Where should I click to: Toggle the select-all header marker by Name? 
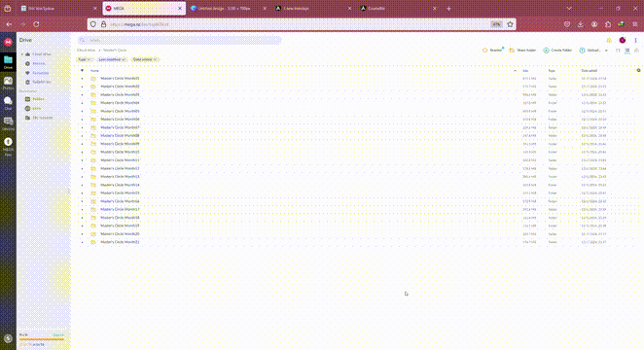coord(82,71)
